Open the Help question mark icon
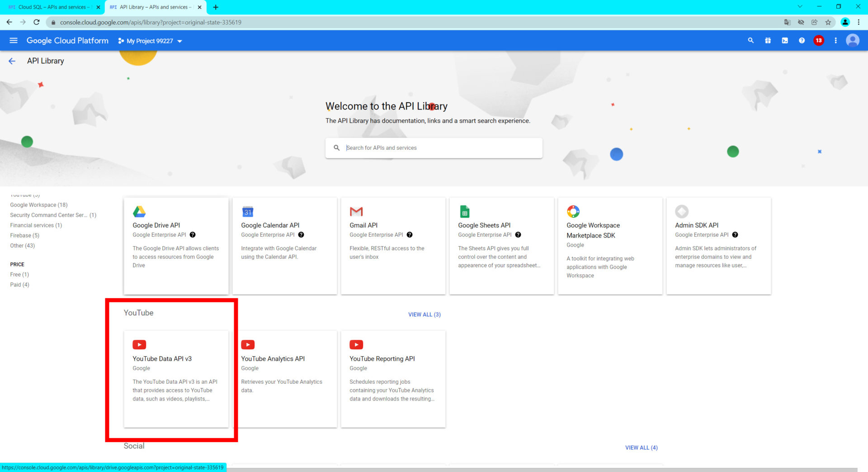 click(x=802, y=41)
